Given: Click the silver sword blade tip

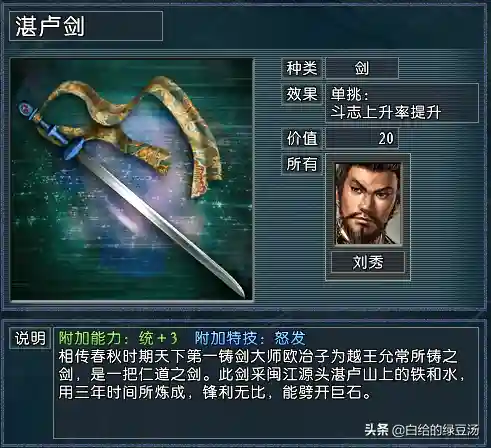Looking at the screenshot, I should pos(237,289).
